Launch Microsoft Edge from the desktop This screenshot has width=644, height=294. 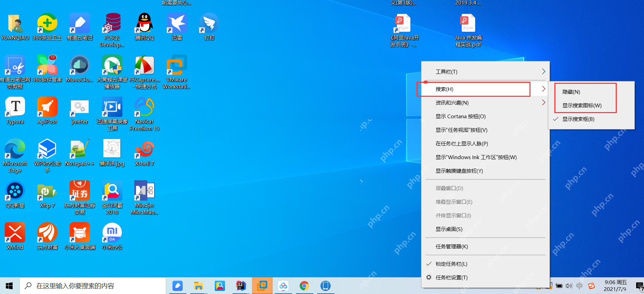point(15,149)
